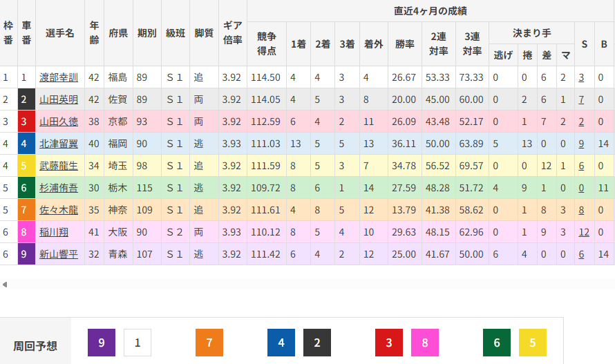Select the pink 8 badge in 周回予想
This screenshot has width=615, height=364.
pos(425,343)
